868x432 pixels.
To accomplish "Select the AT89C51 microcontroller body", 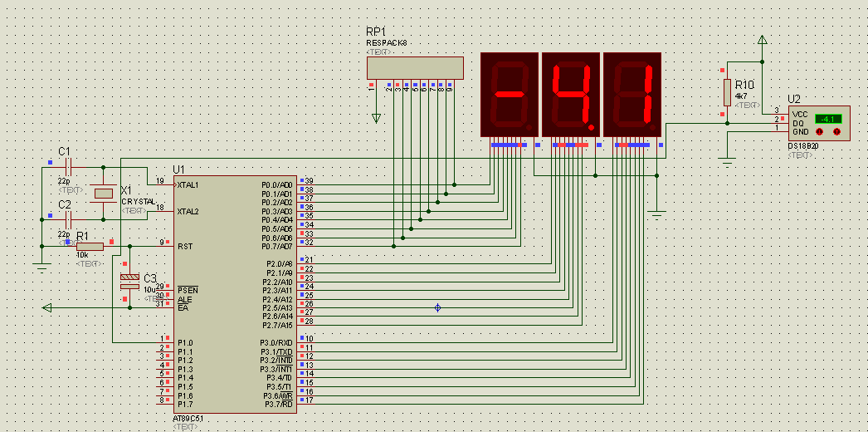I will (x=236, y=295).
